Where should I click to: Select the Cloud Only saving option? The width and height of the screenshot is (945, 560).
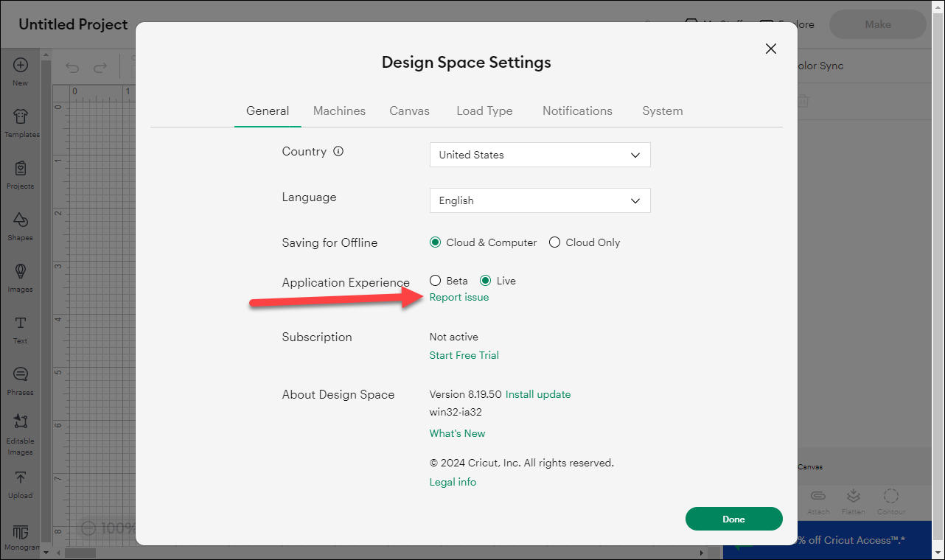tap(555, 242)
